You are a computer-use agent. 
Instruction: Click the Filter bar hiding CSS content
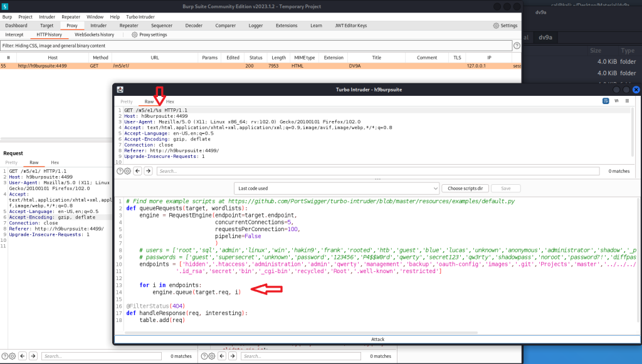pos(256,46)
